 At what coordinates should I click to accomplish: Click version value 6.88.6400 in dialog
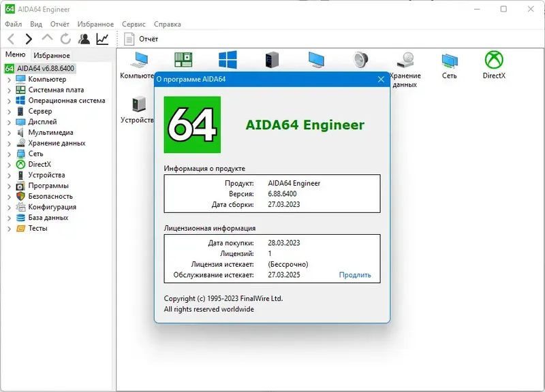pyautogui.click(x=282, y=194)
